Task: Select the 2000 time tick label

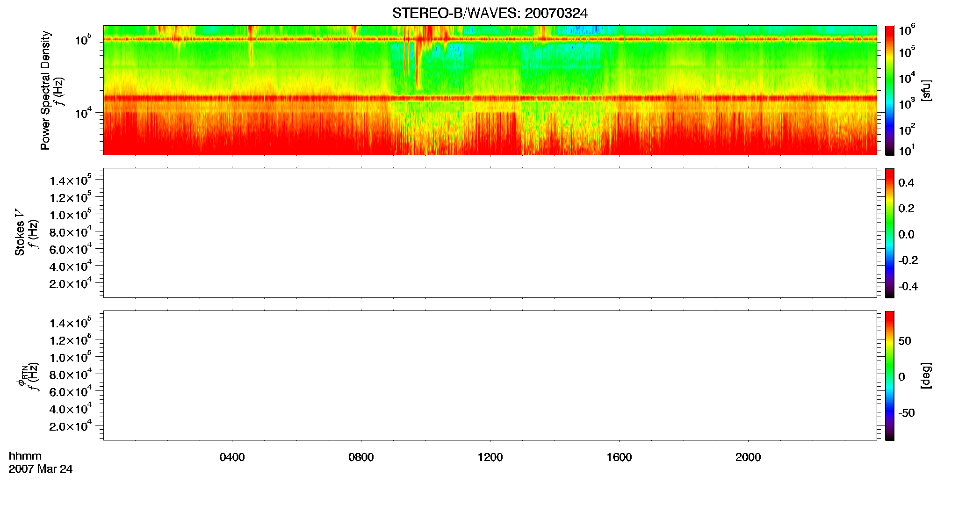Action: pyautogui.click(x=748, y=457)
